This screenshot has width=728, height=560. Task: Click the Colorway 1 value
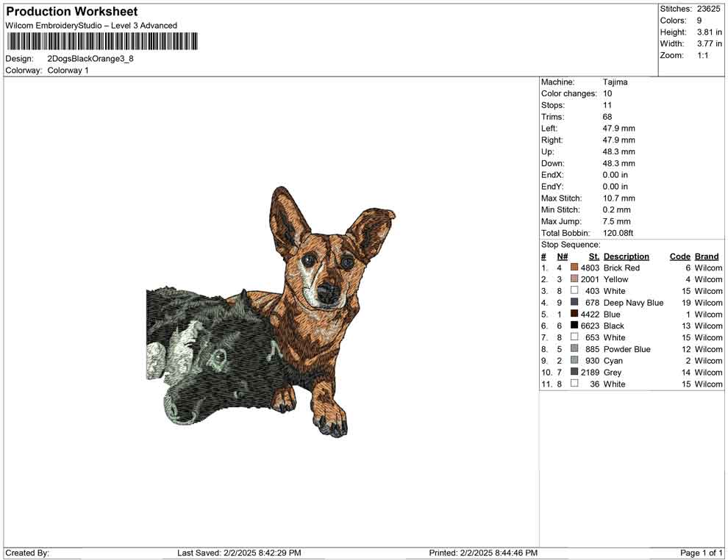(68, 71)
